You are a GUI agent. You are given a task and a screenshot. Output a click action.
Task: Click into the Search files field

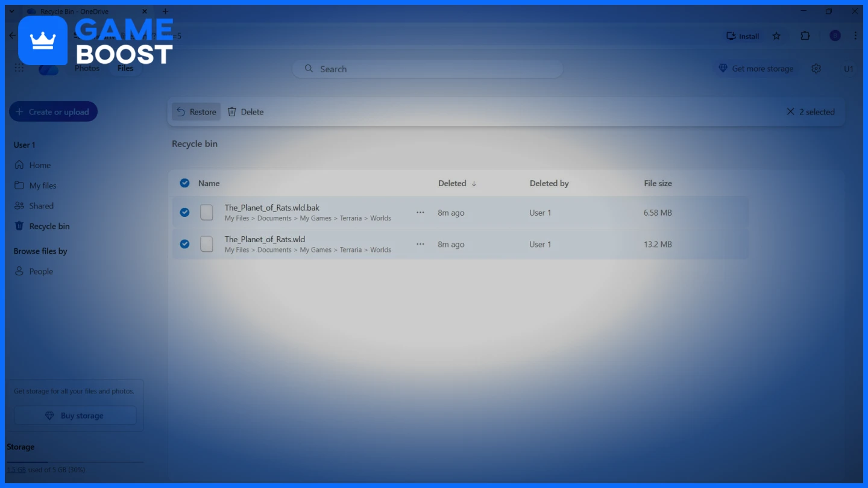[x=427, y=69]
